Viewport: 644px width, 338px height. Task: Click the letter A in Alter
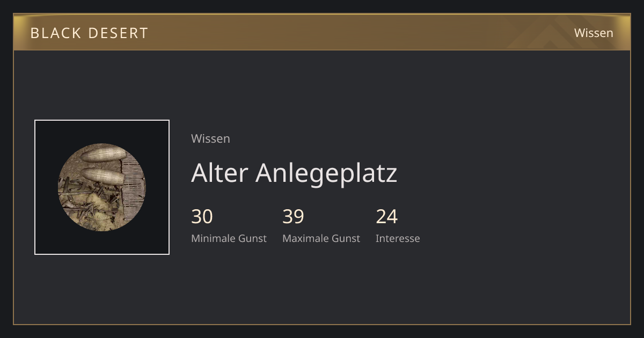pos(200,173)
